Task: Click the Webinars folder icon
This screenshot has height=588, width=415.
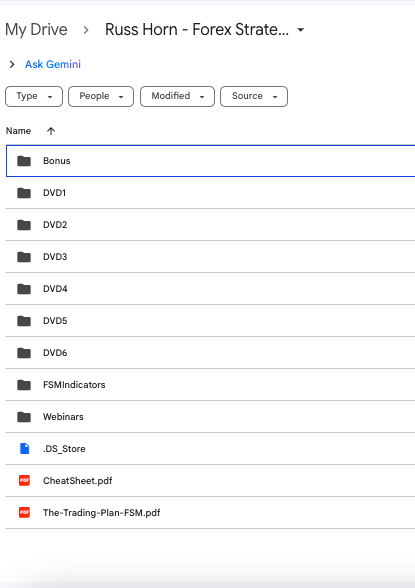Action: pyautogui.click(x=24, y=417)
